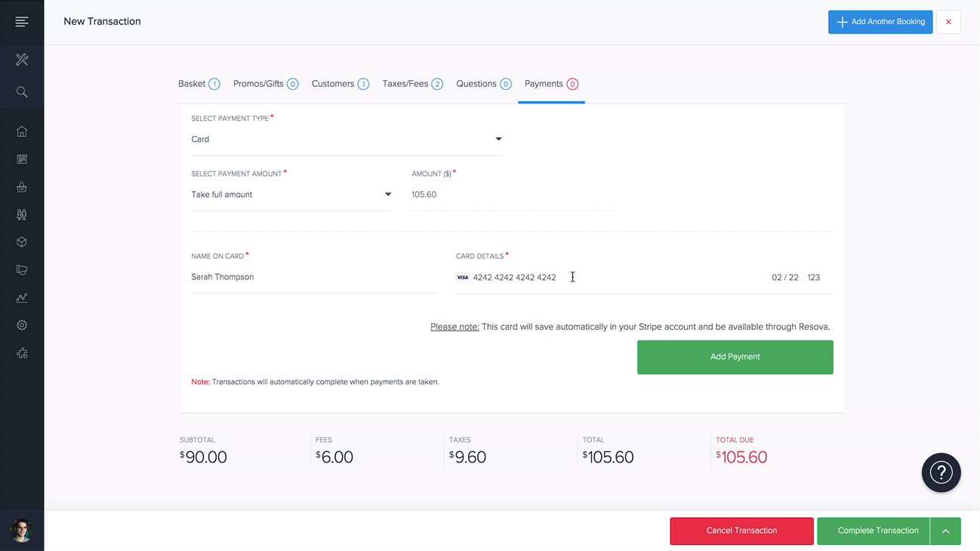Open the analytics chart icon
The width and height of the screenshot is (980, 551).
pos(22,297)
